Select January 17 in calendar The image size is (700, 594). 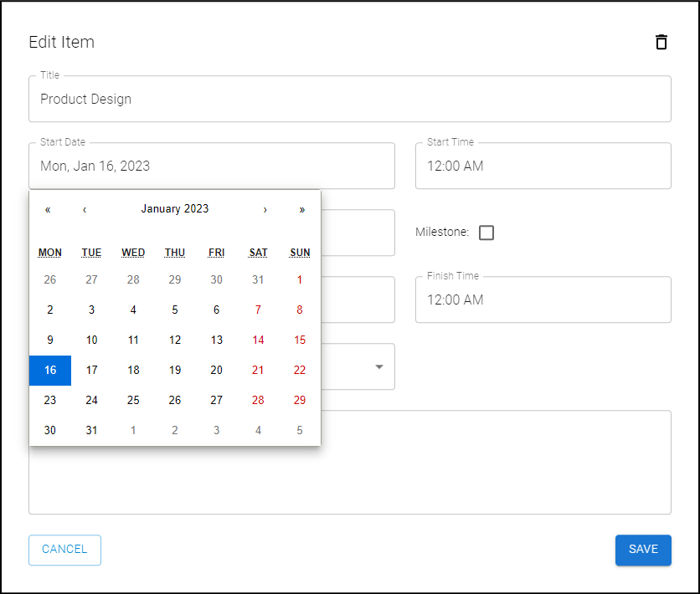(x=92, y=370)
